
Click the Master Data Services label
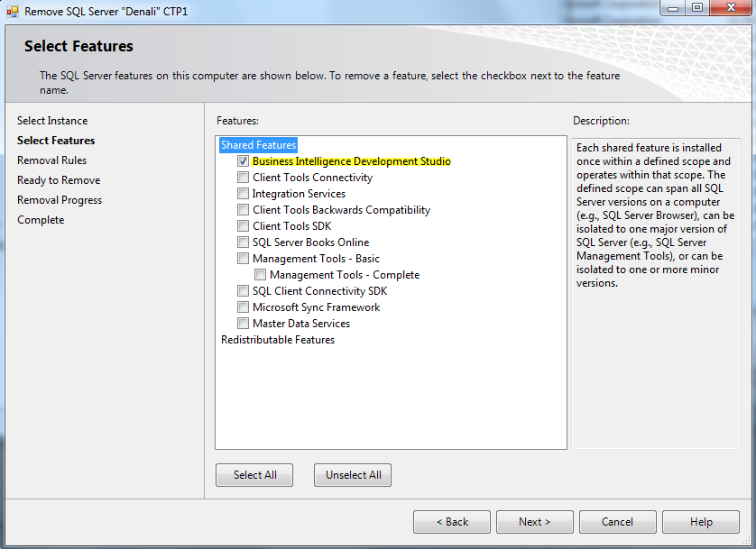[301, 323]
